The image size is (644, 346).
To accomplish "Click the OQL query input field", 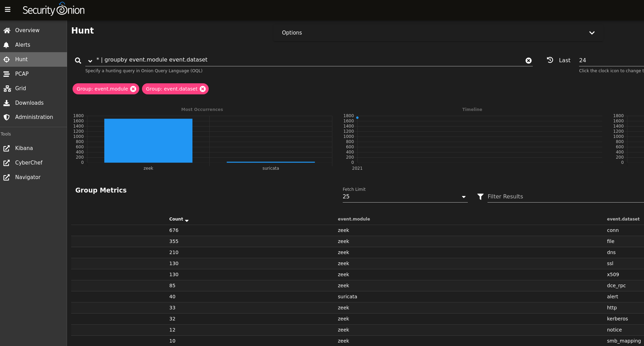I will (309, 60).
